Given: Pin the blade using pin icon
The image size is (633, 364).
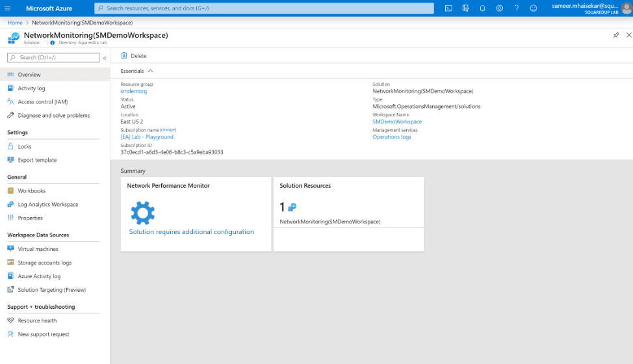Looking at the screenshot, I should click(616, 35).
